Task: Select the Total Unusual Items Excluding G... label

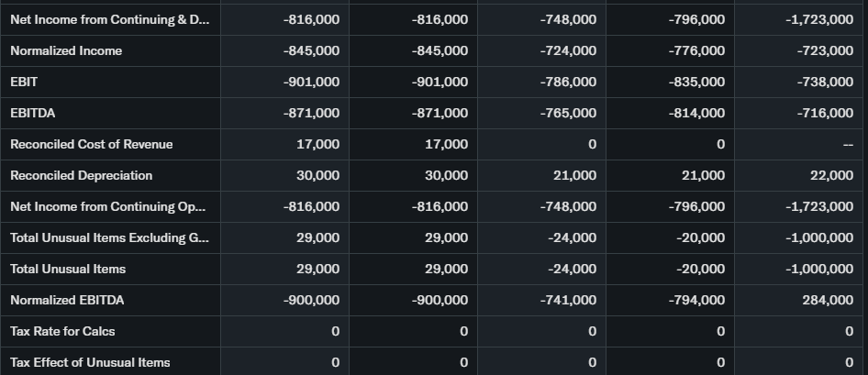Action: [x=109, y=238]
